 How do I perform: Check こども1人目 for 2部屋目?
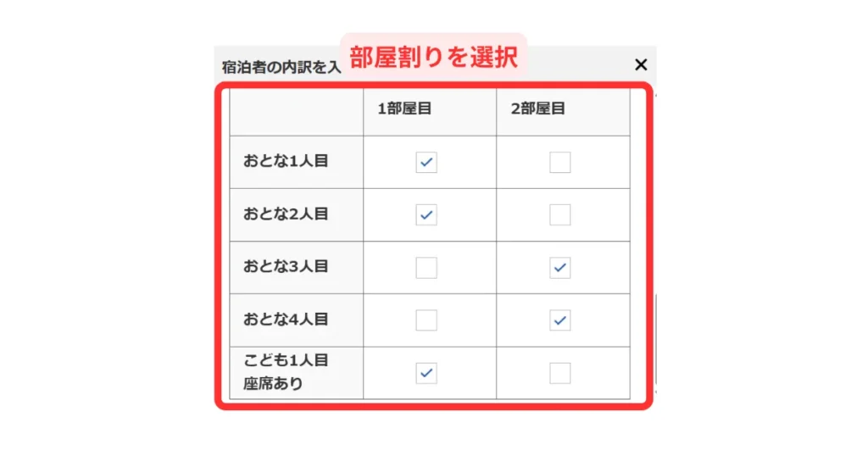pyautogui.click(x=559, y=373)
